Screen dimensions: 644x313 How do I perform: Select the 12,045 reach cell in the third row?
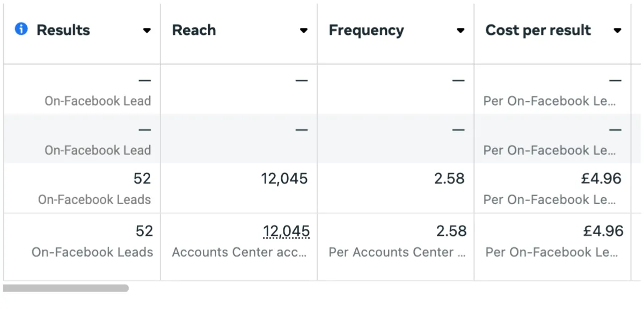point(239,188)
